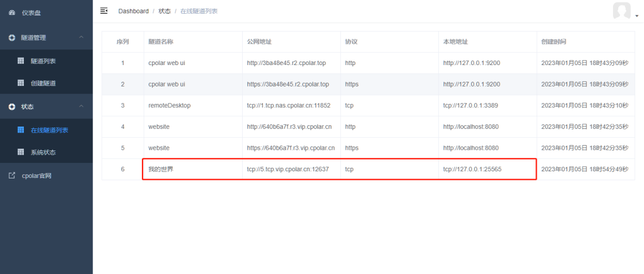
Task: Select the 状态 menu label
Action: [27, 106]
